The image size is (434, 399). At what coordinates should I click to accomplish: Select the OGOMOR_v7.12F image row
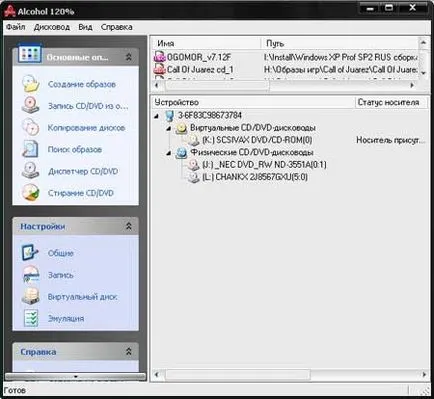[x=285, y=57]
